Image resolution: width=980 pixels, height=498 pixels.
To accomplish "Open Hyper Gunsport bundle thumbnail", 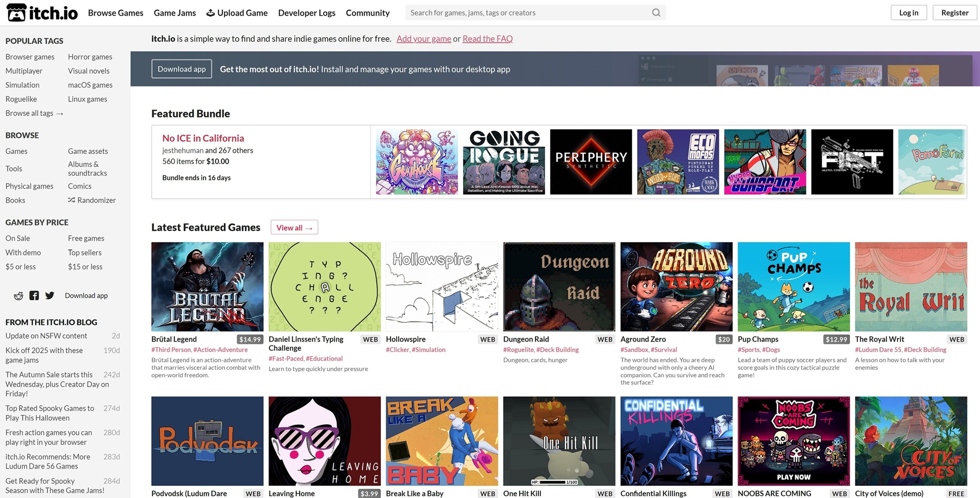I will (765, 162).
